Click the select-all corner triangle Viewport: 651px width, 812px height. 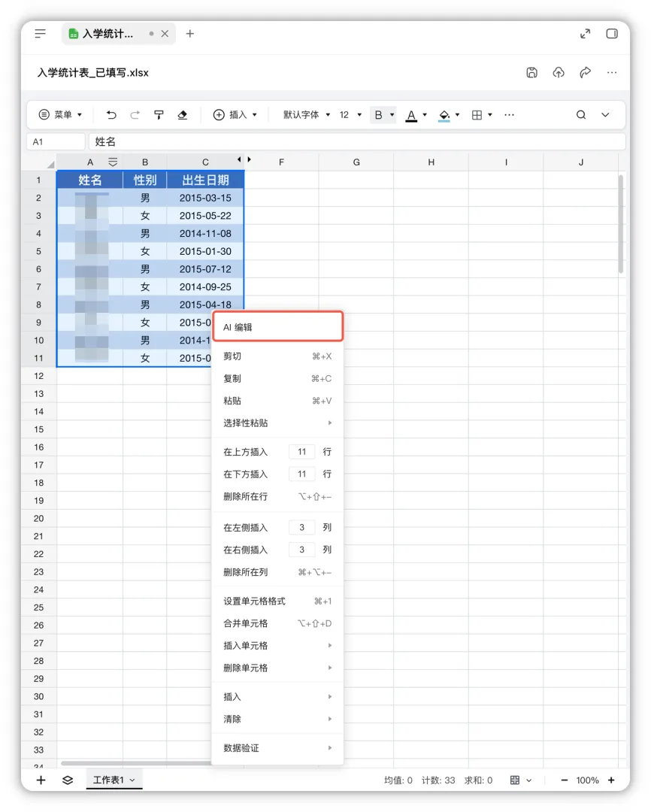click(51, 164)
